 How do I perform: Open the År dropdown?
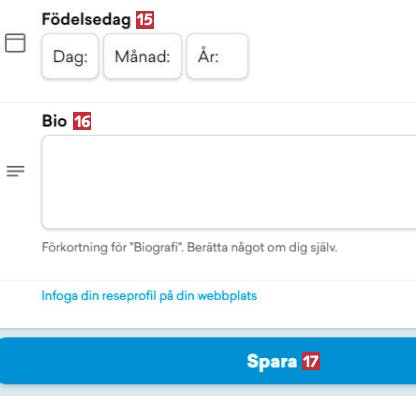point(217,56)
